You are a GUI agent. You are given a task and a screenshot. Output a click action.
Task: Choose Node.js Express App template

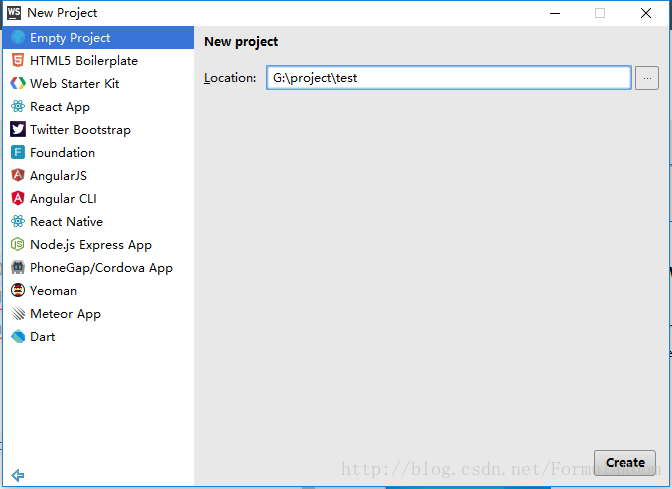tap(98, 244)
